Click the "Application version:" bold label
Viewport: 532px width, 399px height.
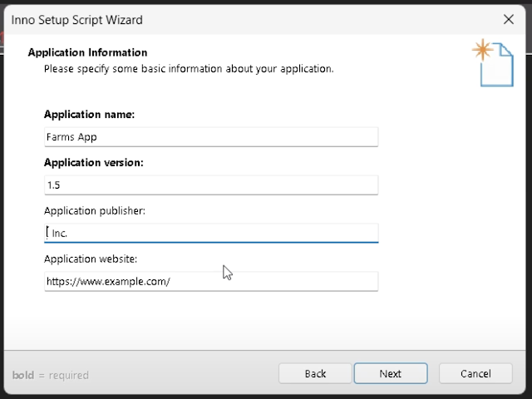[93, 163]
